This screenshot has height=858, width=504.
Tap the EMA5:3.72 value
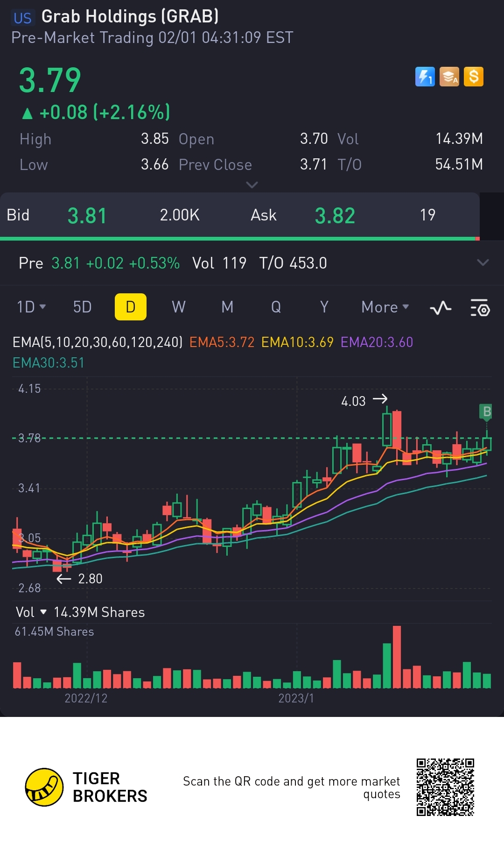[x=222, y=342]
